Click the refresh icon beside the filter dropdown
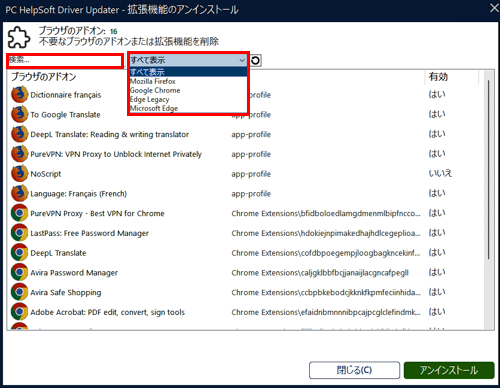The width and height of the screenshot is (500, 388). (256, 61)
